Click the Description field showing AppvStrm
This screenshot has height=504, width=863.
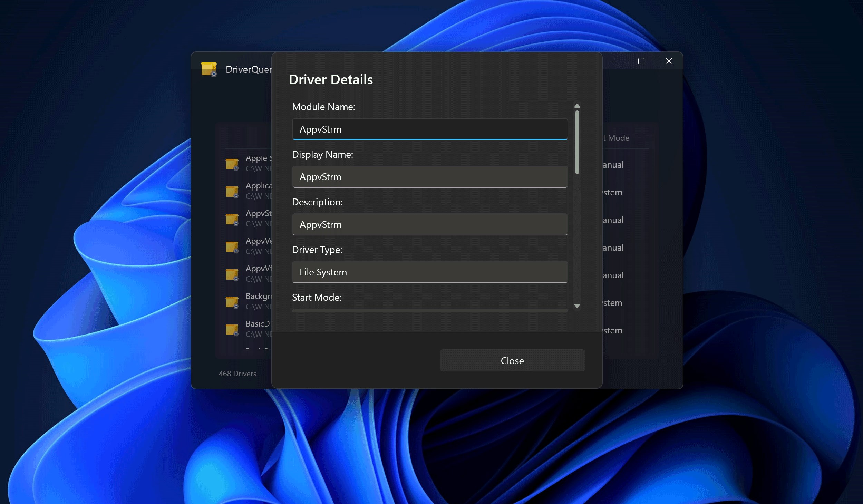click(430, 224)
